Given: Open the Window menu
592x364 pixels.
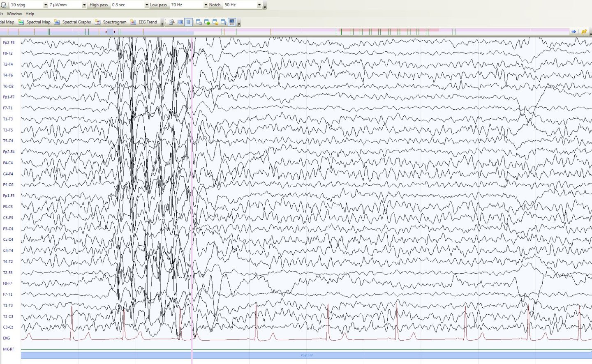Looking at the screenshot, I should (14, 14).
